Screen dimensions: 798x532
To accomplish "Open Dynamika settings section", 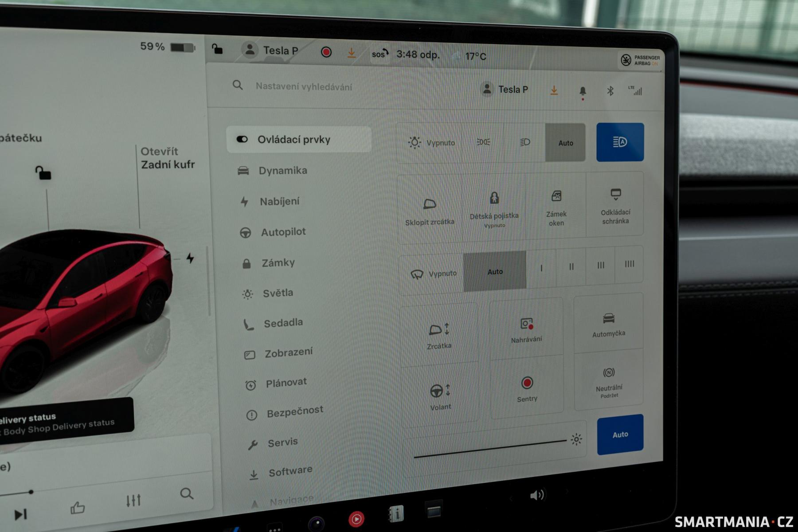I will pos(272,171).
